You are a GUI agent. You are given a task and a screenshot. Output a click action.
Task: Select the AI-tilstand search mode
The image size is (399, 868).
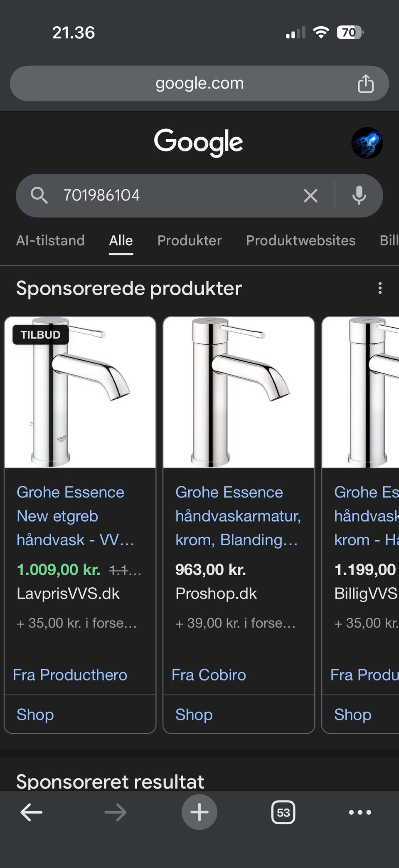click(x=50, y=240)
